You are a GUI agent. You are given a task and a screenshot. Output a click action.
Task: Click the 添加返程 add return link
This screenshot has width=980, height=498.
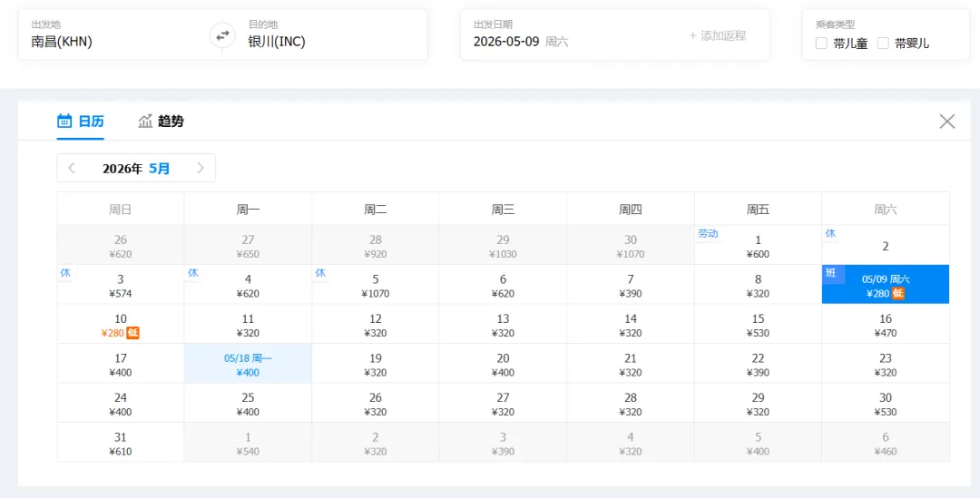coord(718,35)
